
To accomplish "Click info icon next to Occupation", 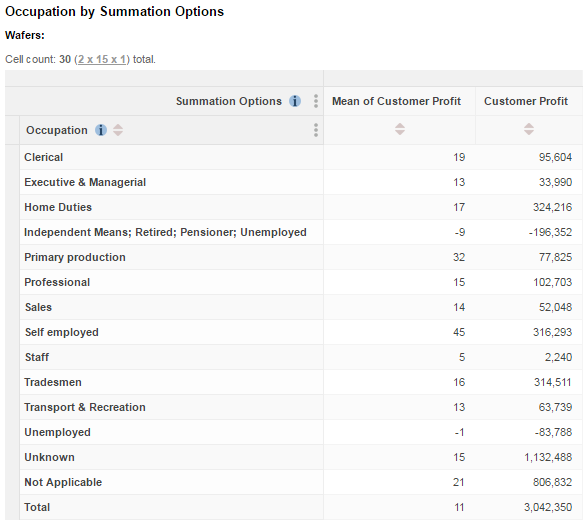I will click(x=101, y=130).
